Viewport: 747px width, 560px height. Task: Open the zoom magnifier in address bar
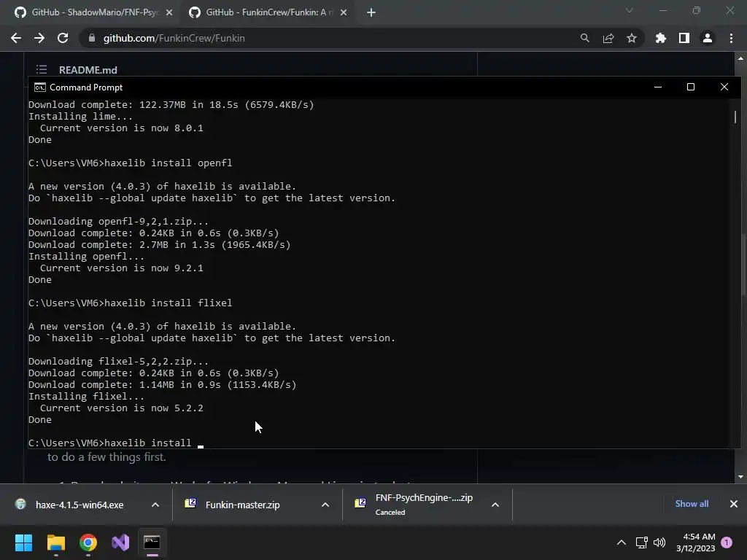click(x=584, y=38)
